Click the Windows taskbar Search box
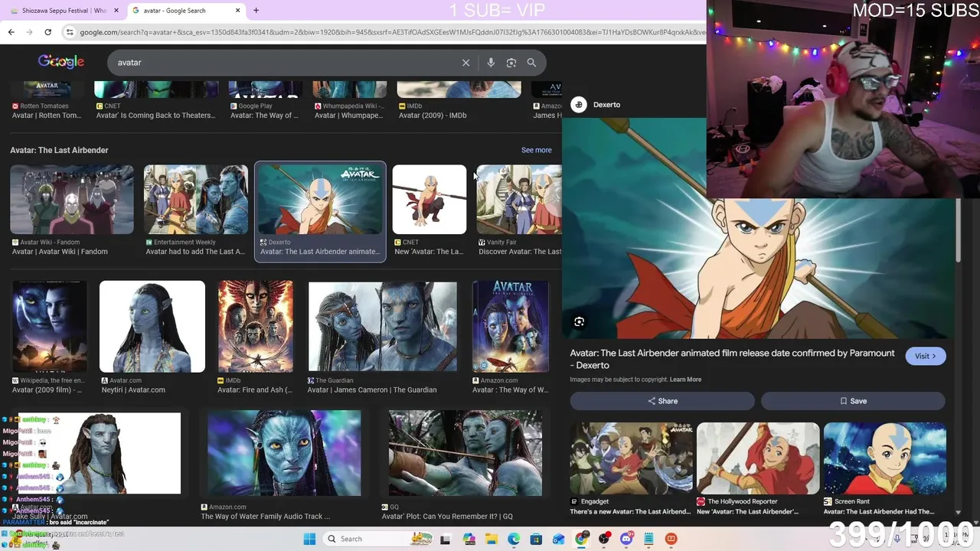The image size is (980, 551). (378, 539)
